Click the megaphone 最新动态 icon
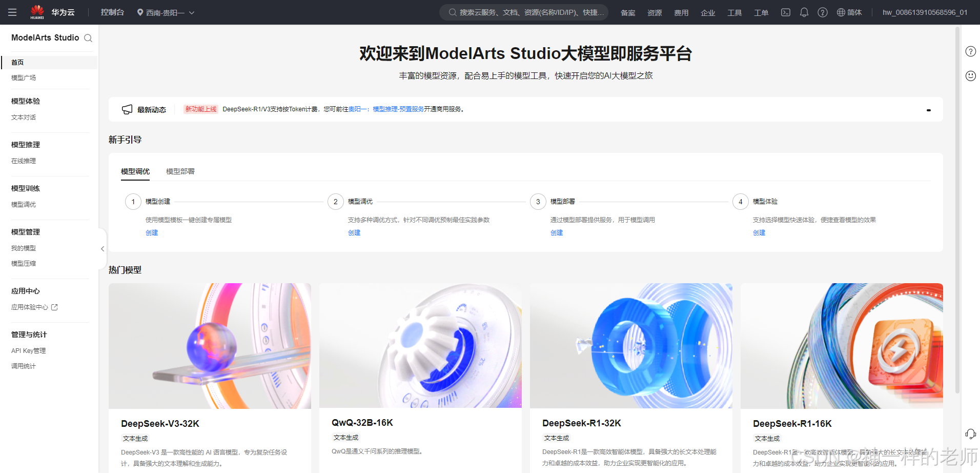This screenshot has width=980, height=473. click(x=127, y=109)
